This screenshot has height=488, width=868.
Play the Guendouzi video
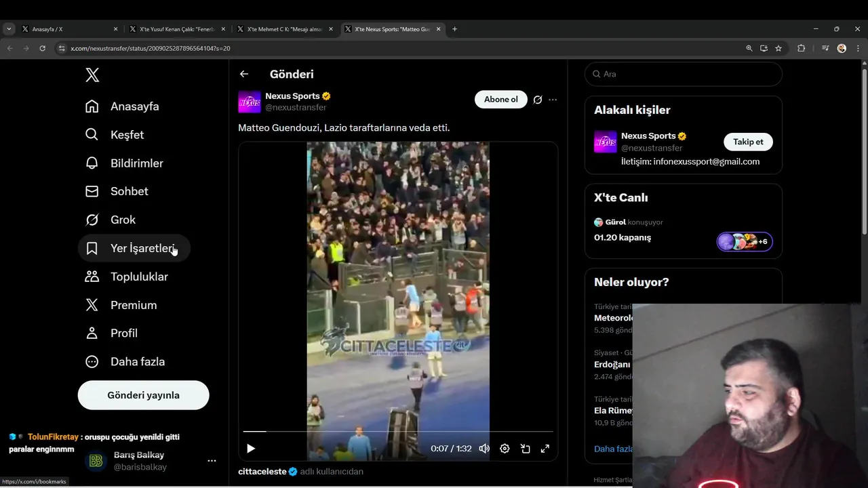(x=251, y=449)
